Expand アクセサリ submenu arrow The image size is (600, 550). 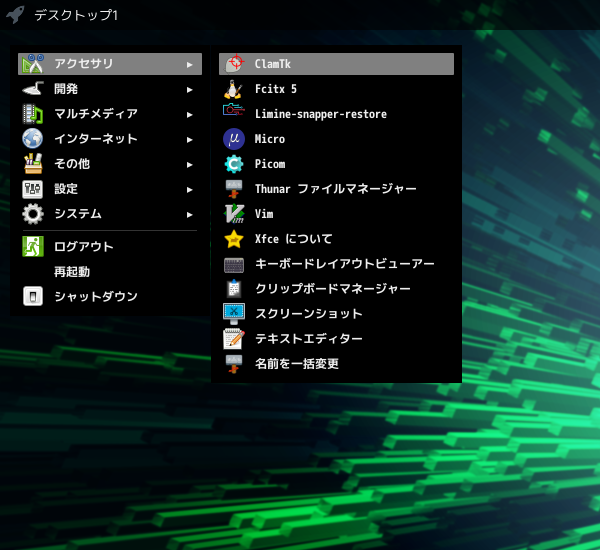189,65
